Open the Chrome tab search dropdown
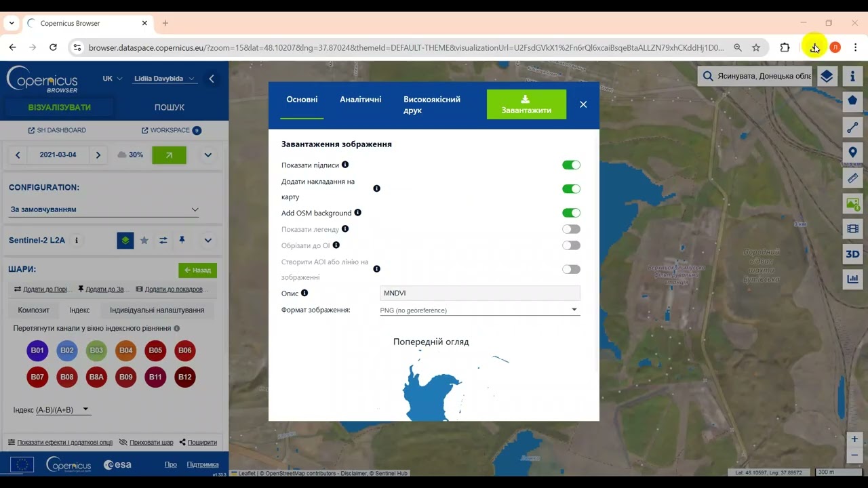 12,23
